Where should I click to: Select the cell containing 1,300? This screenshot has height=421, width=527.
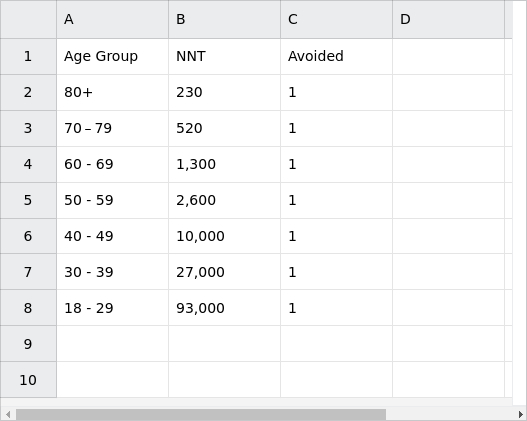[x=225, y=164]
